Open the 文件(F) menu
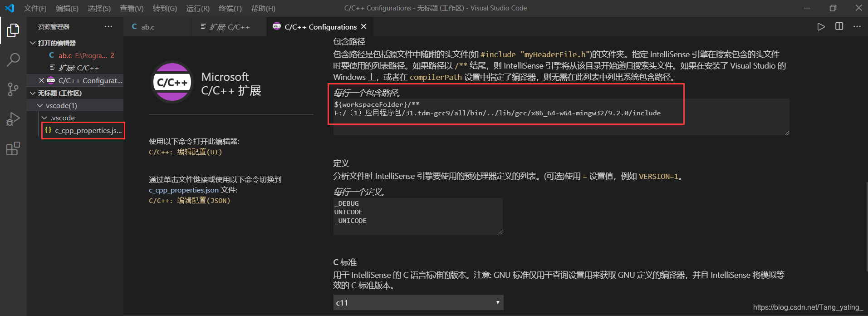Viewport: 868px width, 316px height. [x=35, y=8]
